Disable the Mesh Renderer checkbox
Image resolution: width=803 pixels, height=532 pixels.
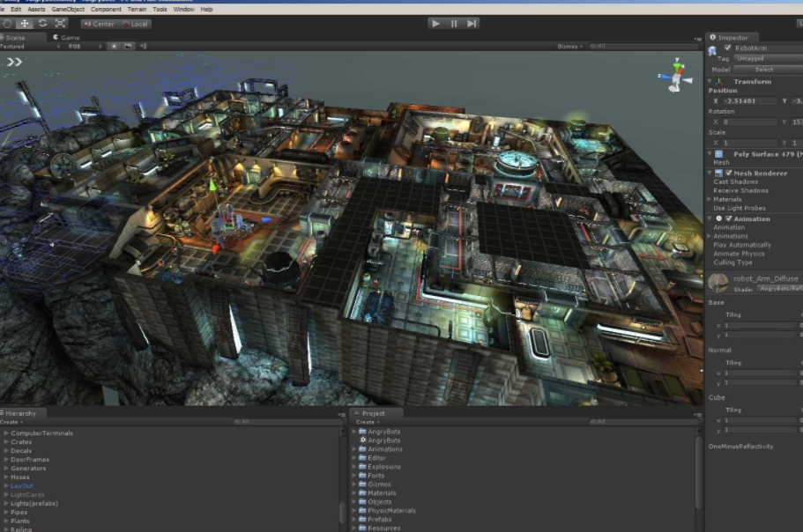point(729,173)
